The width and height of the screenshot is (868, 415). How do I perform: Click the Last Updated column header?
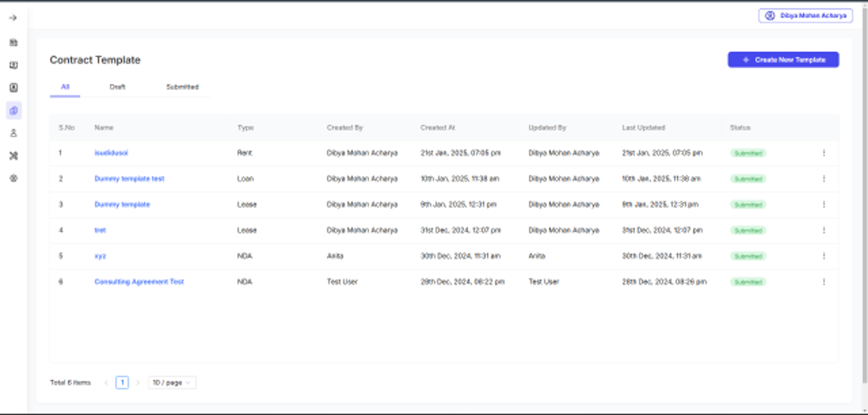click(x=643, y=128)
